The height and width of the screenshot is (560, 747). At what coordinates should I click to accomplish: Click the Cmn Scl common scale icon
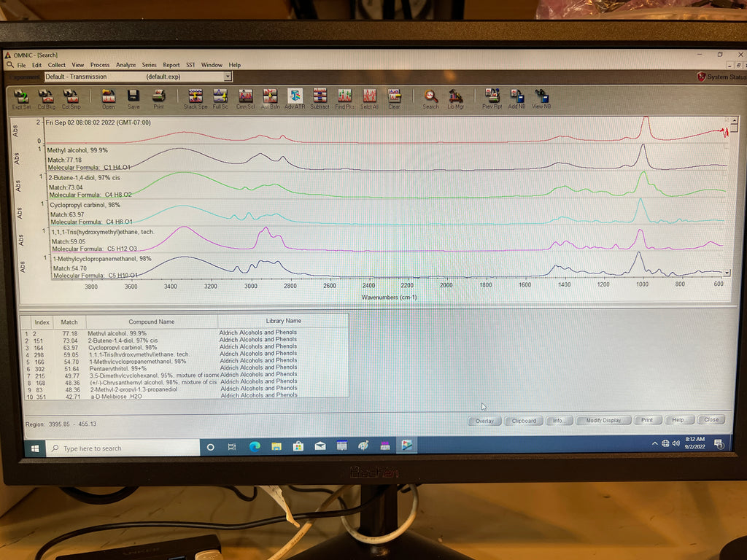point(245,99)
